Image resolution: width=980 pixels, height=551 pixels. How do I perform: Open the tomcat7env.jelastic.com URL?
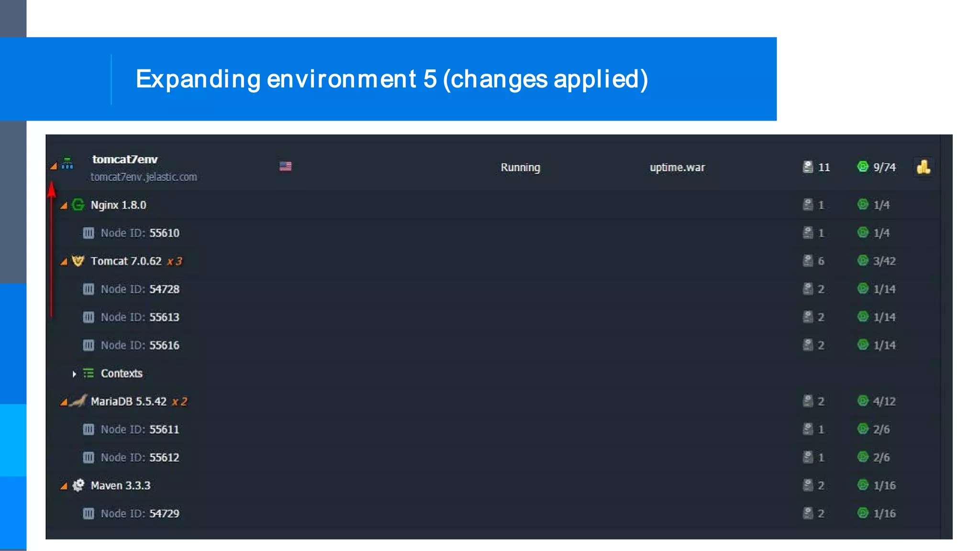[x=144, y=177]
